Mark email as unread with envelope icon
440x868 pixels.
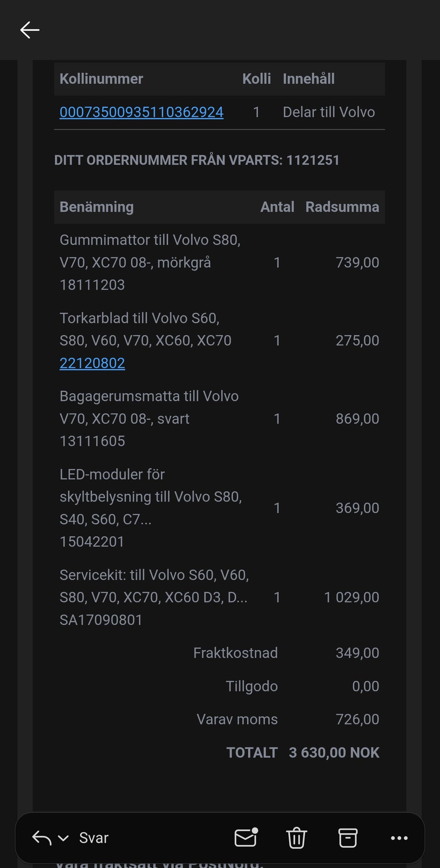pos(246,838)
